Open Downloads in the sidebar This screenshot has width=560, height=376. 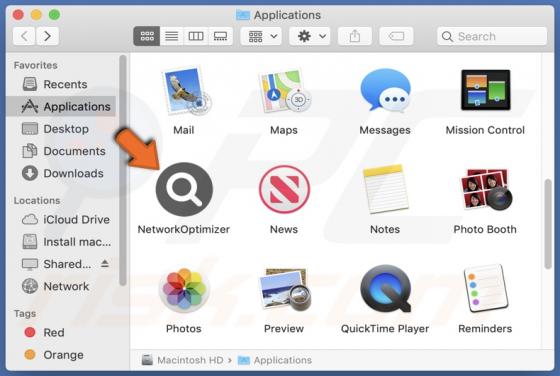(61, 173)
